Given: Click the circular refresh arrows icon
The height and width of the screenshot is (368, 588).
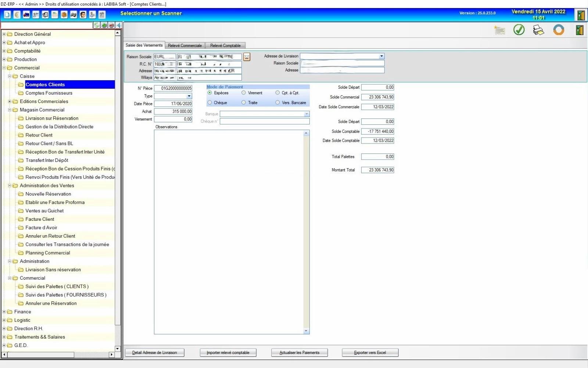Looking at the screenshot, I should [558, 30].
